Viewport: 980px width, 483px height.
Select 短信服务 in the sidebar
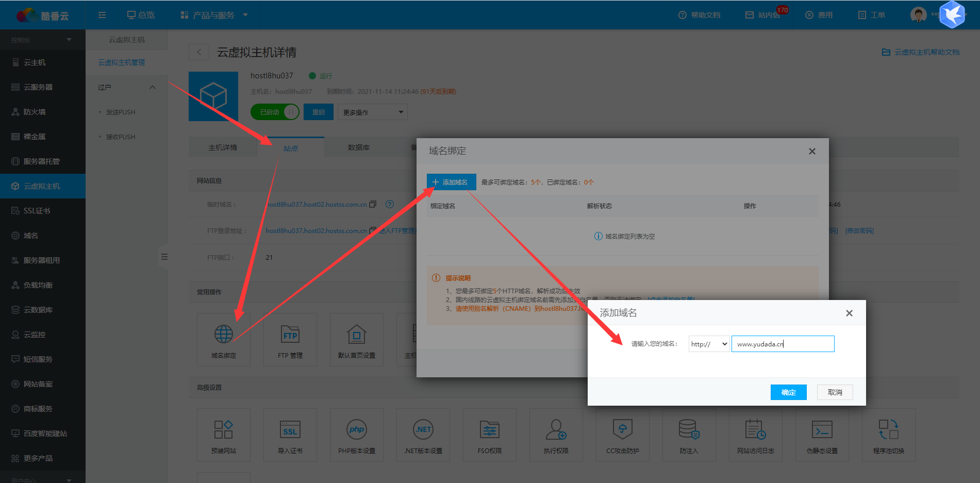tap(42, 359)
